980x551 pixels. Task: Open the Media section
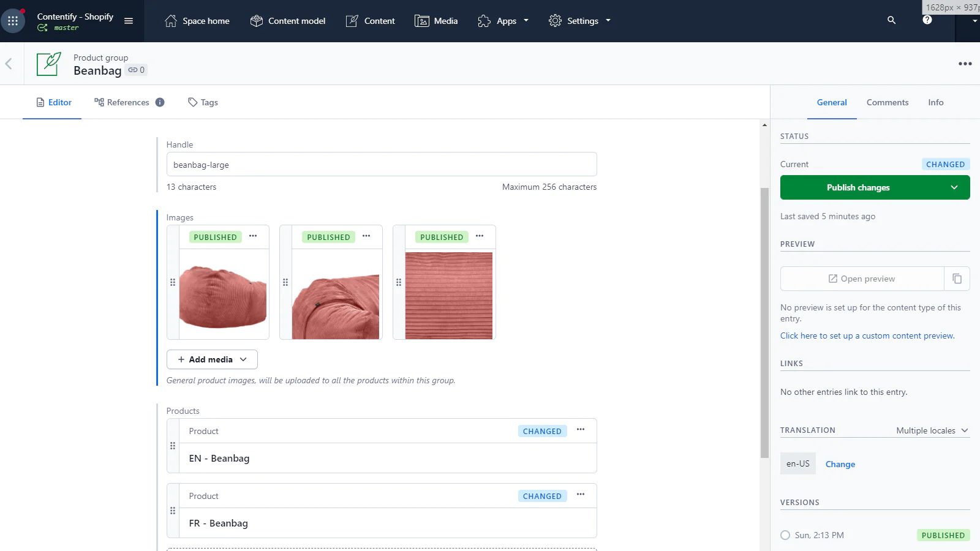pyautogui.click(x=436, y=21)
